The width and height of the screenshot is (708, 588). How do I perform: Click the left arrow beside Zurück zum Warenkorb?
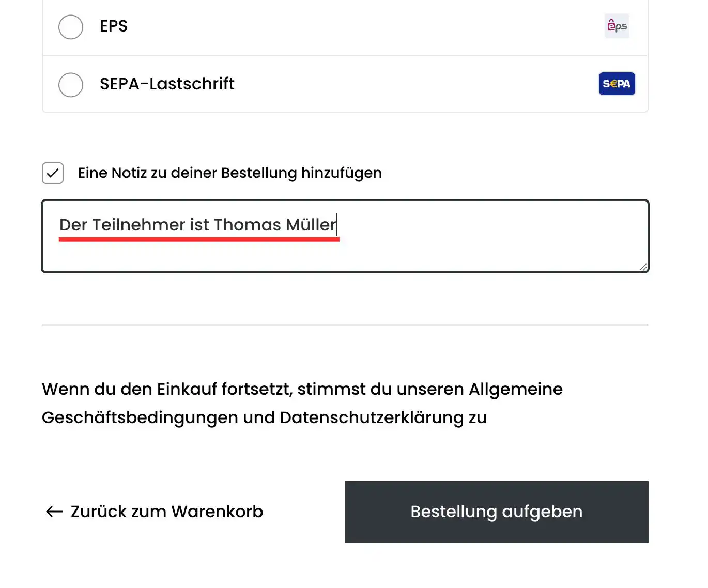point(53,512)
